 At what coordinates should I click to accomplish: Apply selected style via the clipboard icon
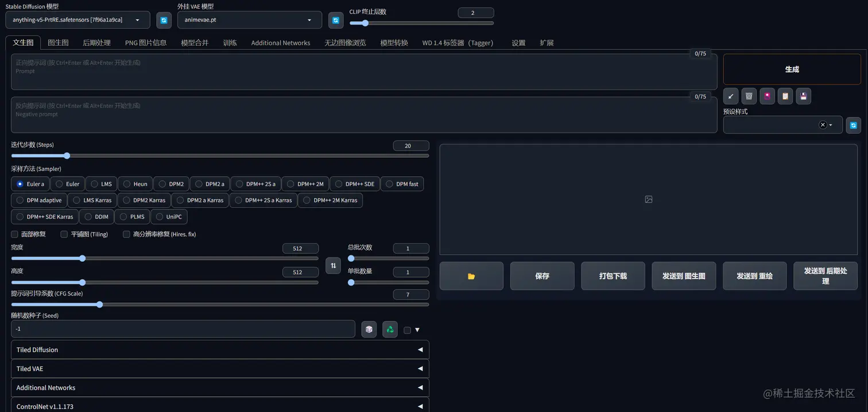pos(785,96)
